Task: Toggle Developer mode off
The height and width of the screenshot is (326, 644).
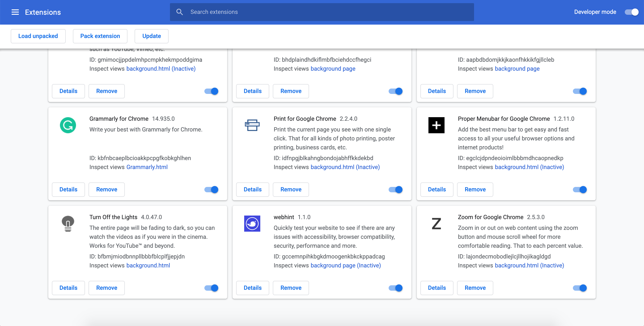Action: 631,12
